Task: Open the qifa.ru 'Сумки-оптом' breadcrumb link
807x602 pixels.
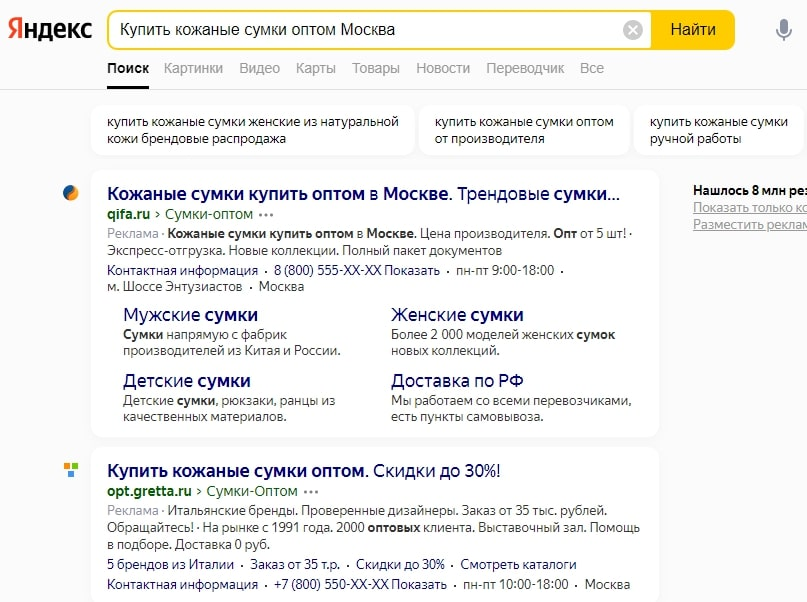Action: [209, 214]
